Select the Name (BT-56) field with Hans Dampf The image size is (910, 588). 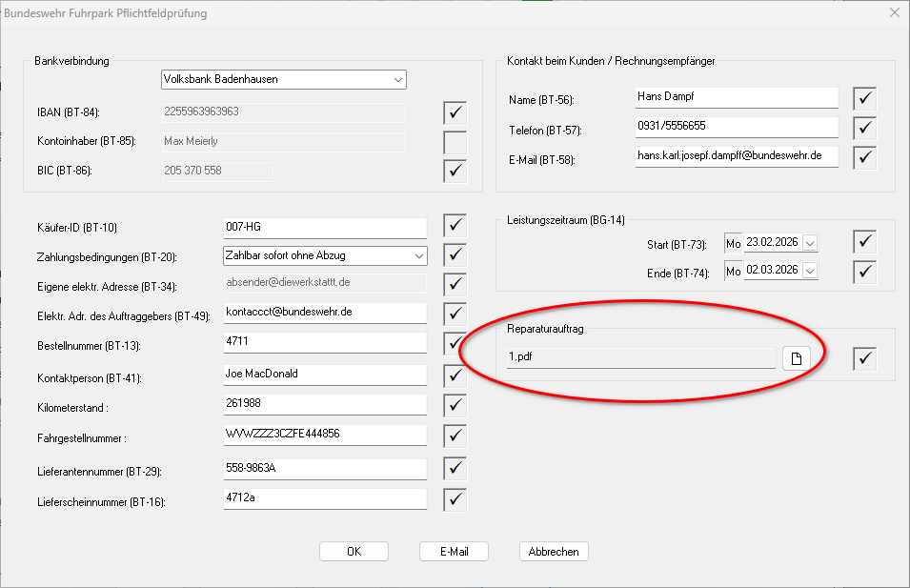(x=736, y=97)
